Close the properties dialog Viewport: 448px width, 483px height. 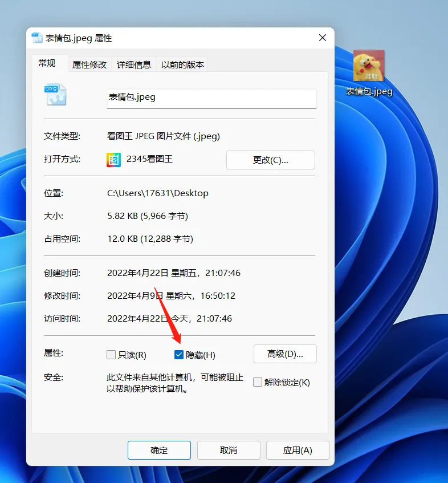click(323, 38)
